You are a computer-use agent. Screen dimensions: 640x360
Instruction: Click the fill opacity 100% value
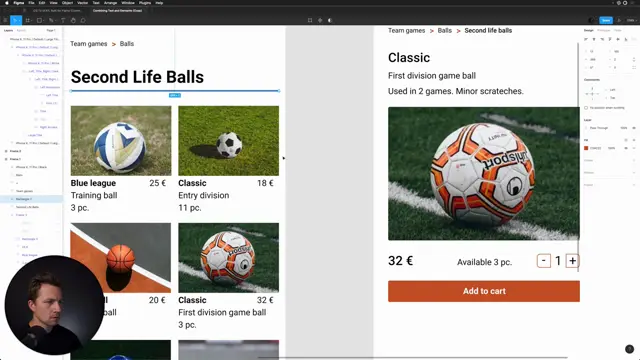[611, 148]
